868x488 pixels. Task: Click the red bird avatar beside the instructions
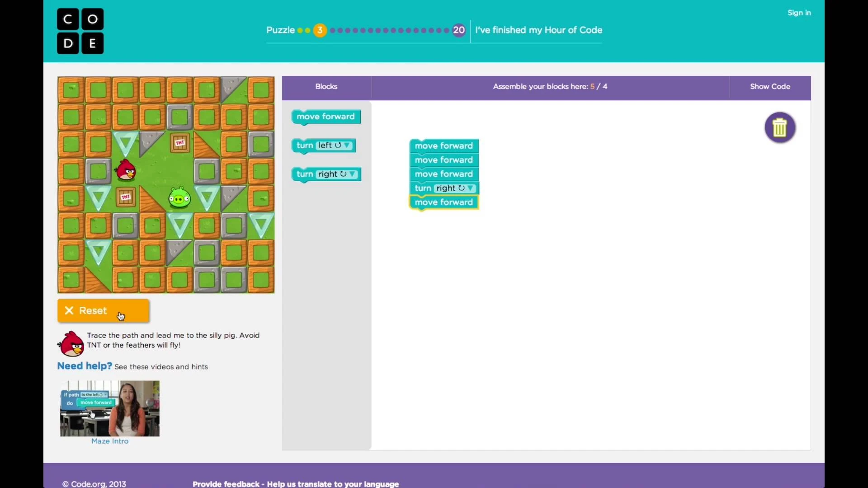[x=71, y=344]
